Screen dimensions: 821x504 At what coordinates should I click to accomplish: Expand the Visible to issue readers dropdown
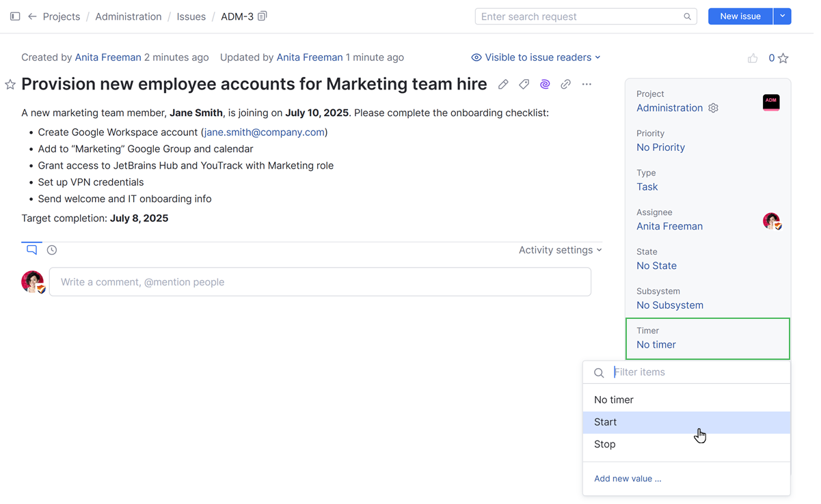pyautogui.click(x=537, y=57)
